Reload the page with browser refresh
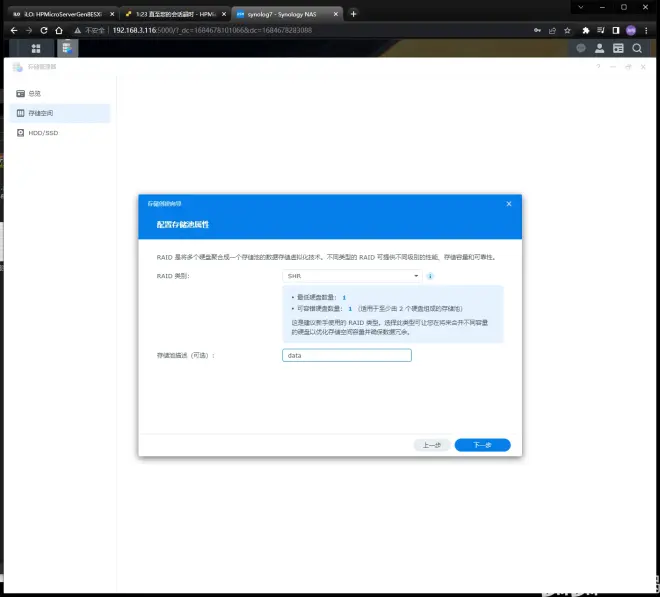660x597 pixels. point(44,30)
